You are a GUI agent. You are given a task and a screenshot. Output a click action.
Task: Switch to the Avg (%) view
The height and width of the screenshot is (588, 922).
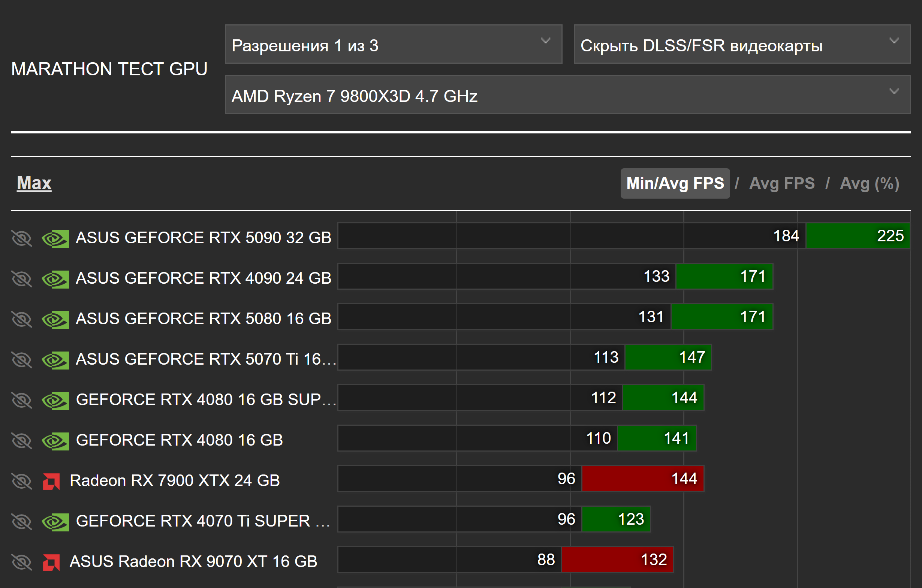[869, 183]
